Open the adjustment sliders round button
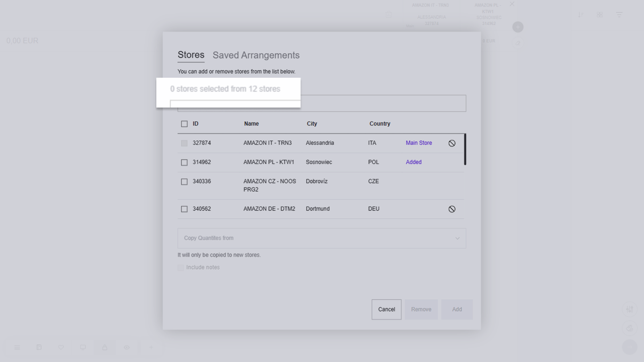 630,309
